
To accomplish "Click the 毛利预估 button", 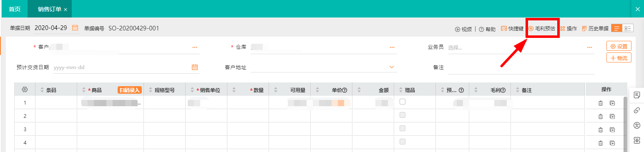I will pos(542,29).
